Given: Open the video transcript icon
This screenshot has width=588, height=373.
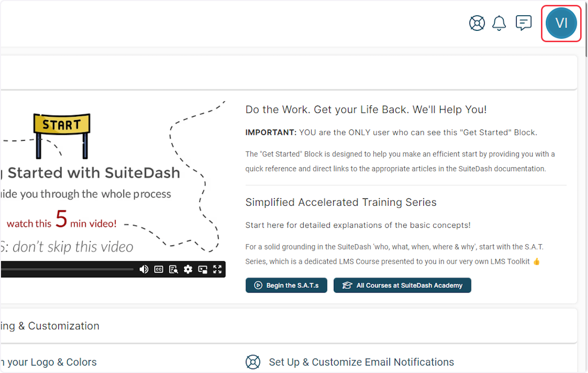Looking at the screenshot, I should tap(173, 269).
